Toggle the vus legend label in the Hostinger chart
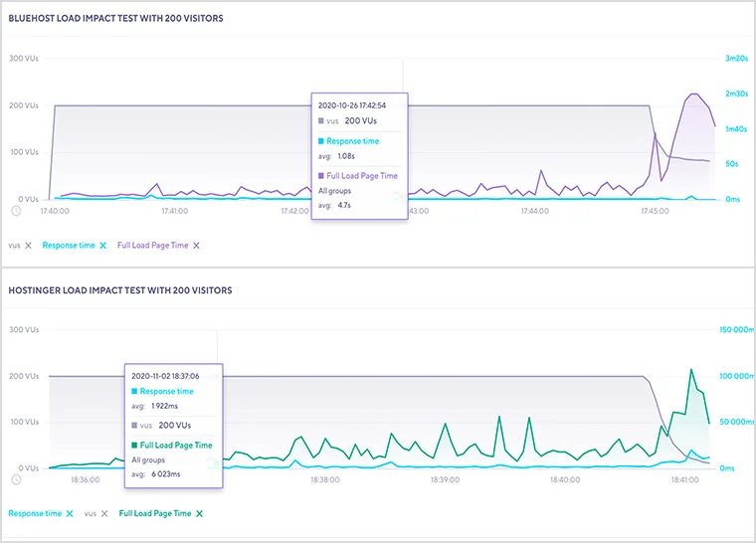 coord(91,513)
